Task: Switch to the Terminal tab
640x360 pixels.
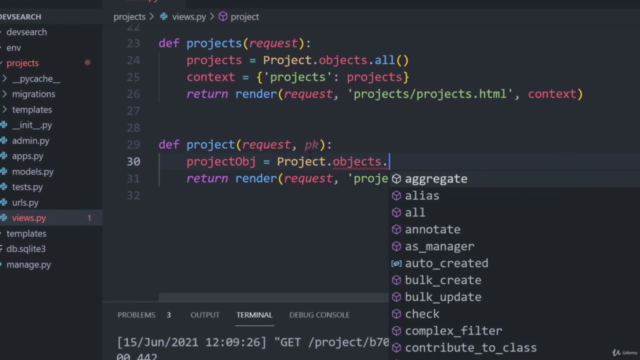Action: [x=254, y=315]
